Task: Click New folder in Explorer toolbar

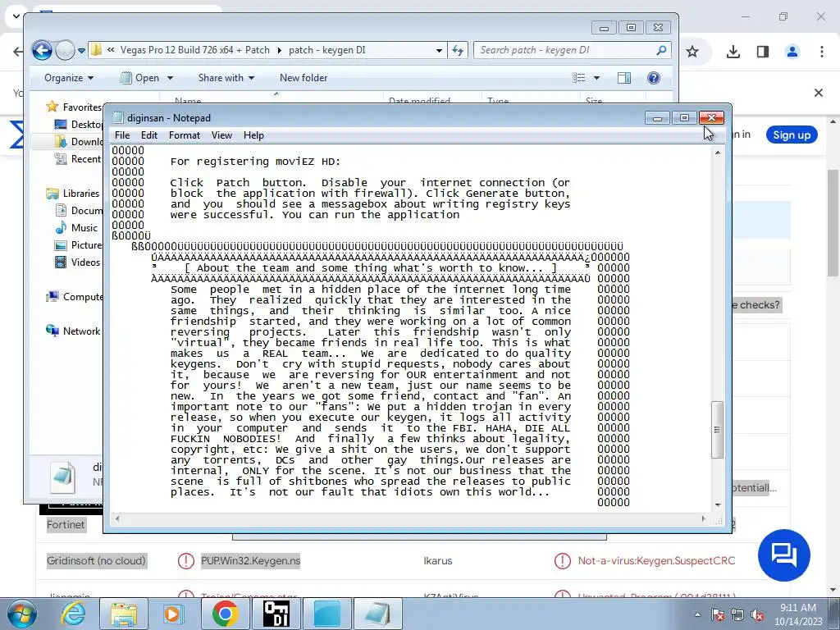Action: coord(304,78)
